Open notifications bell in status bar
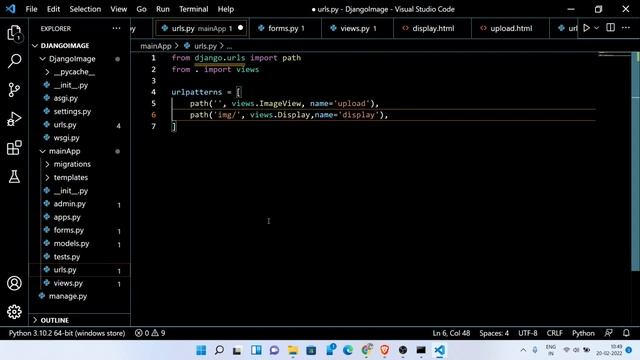The width and height of the screenshot is (640, 360). pyautogui.click(x=626, y=333)
